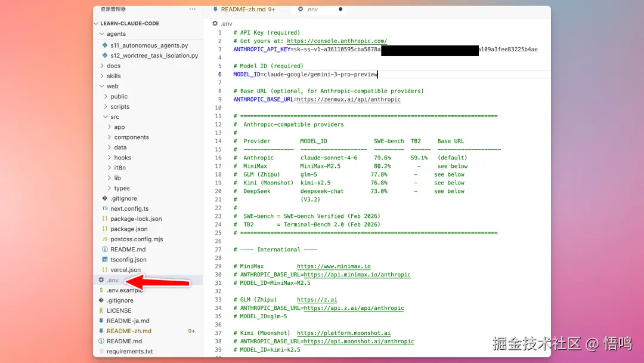
Task: Click the JS icon of postcss.config.mjs
Action: click(105, 239)
